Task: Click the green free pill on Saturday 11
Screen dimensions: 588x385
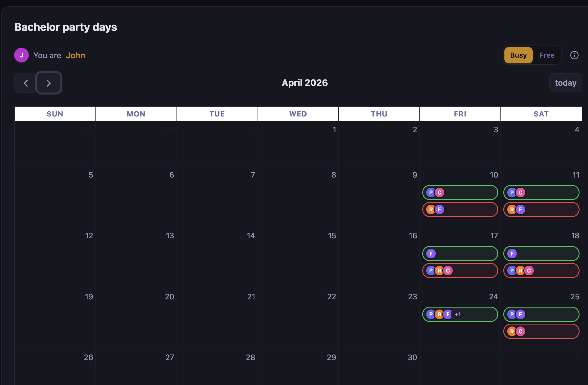Action: click(x=541, y=192)
